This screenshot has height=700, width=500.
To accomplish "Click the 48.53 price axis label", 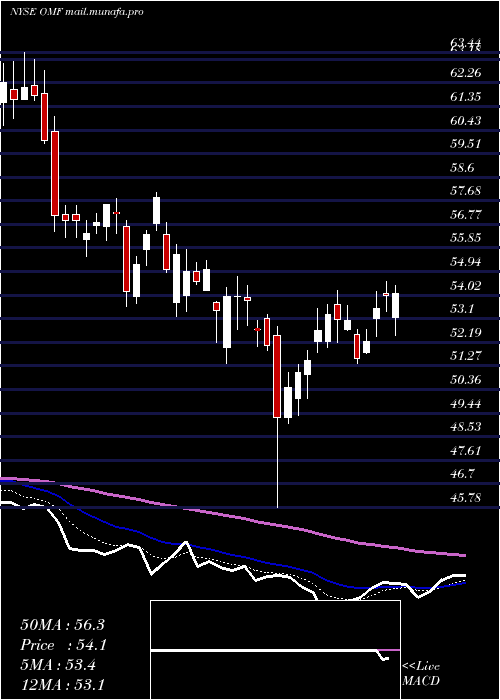I will point(466,427).
